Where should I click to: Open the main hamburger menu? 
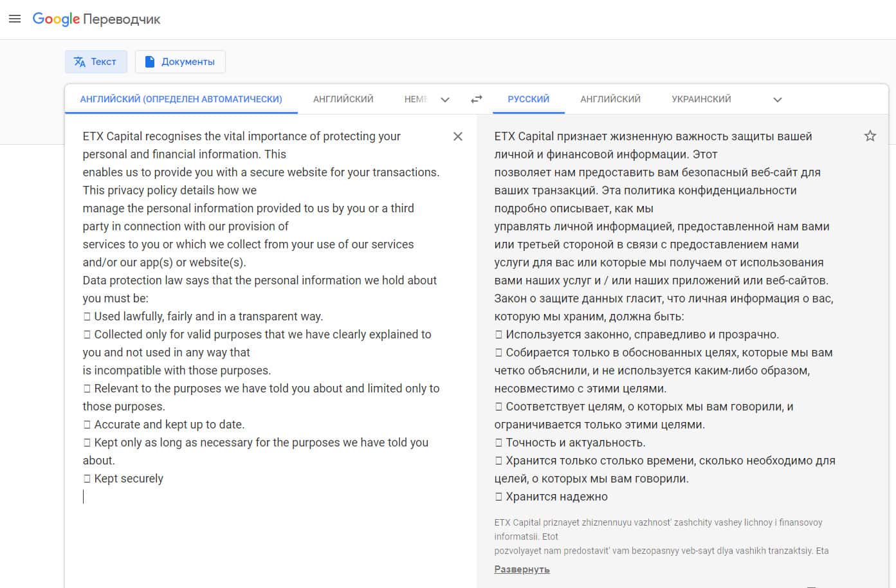(x=15, y=19)
